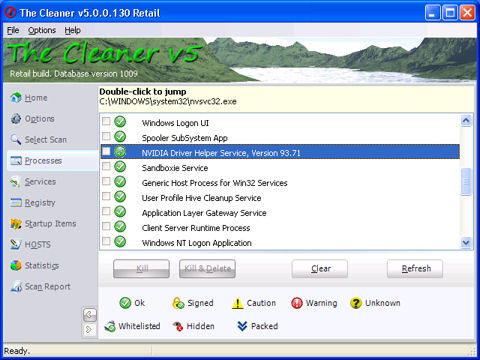Click the Unknown question mark legend icon
Screen dimensions: 480x360
pos(356,303)
